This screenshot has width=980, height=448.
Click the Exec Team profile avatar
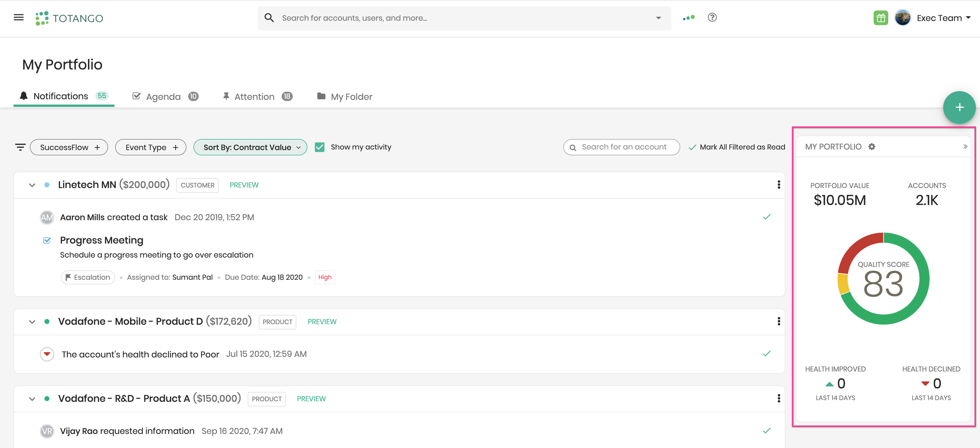903,18
